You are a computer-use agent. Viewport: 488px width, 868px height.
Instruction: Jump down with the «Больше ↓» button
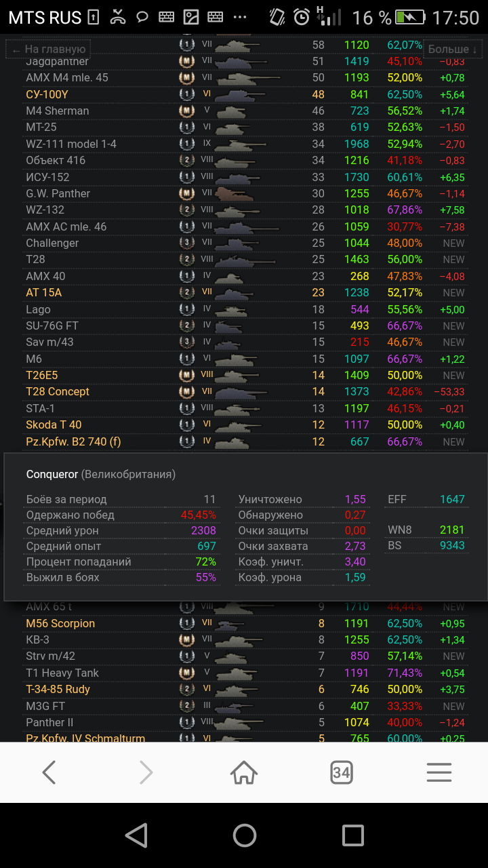coord(453,50)
